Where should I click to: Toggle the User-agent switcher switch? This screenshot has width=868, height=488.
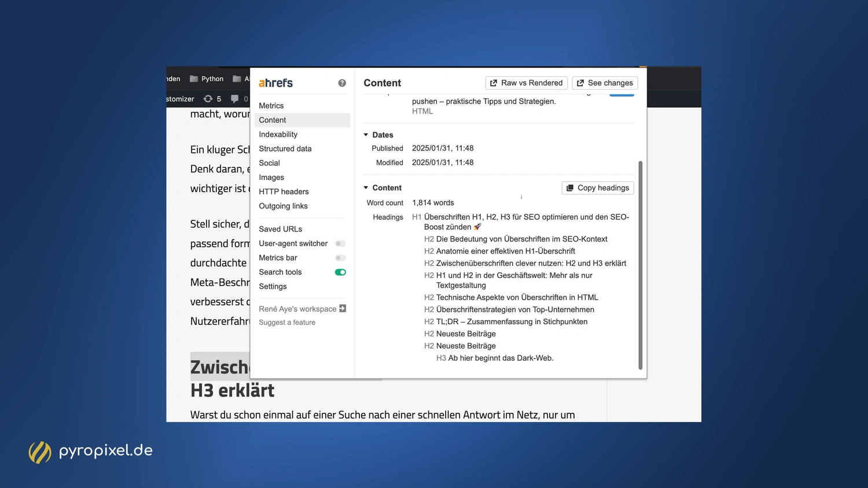340,244
